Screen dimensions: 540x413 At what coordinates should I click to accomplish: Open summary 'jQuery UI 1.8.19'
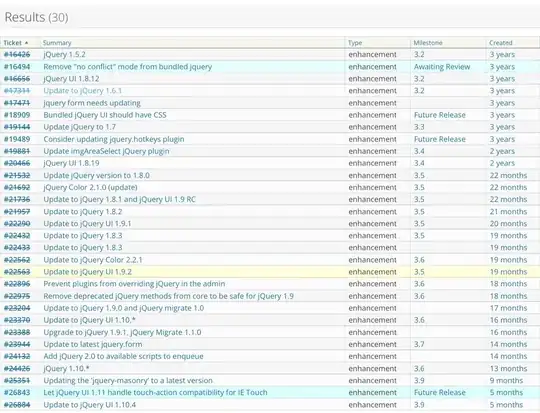click(x=71, y=163)
